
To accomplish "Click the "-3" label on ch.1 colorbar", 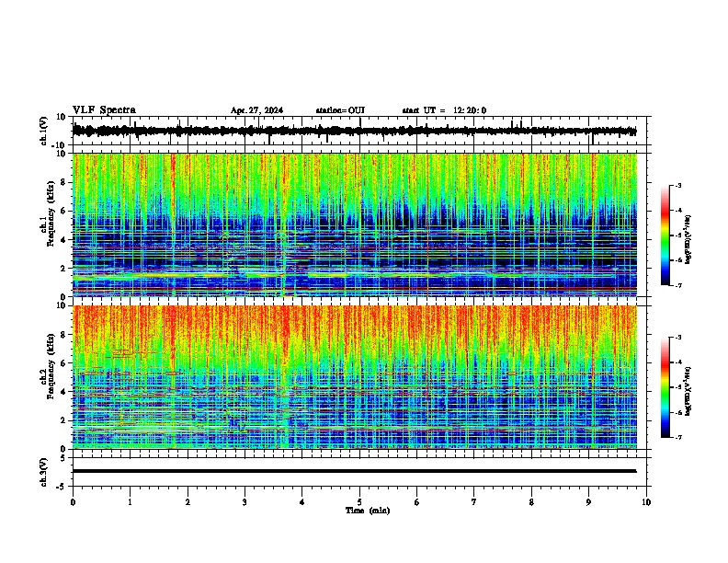I will tap(677, 185).
